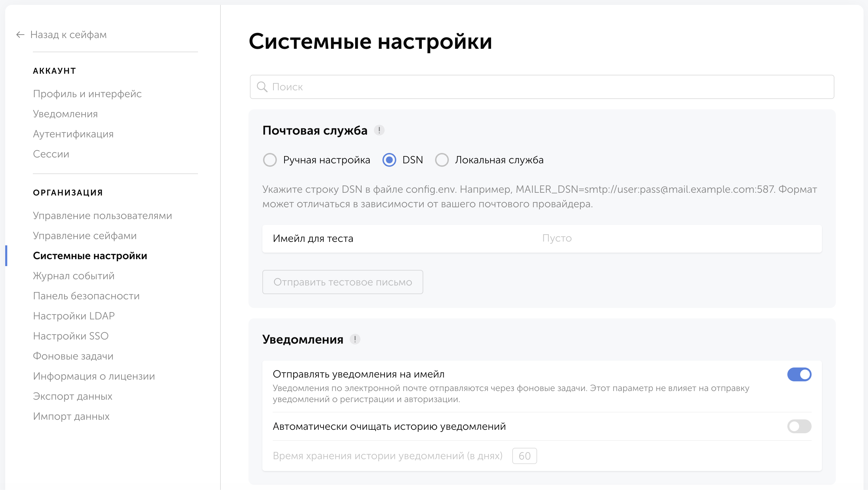Click Отправить тестовое письмо button

pyautogui.click(x=343, y=282)
